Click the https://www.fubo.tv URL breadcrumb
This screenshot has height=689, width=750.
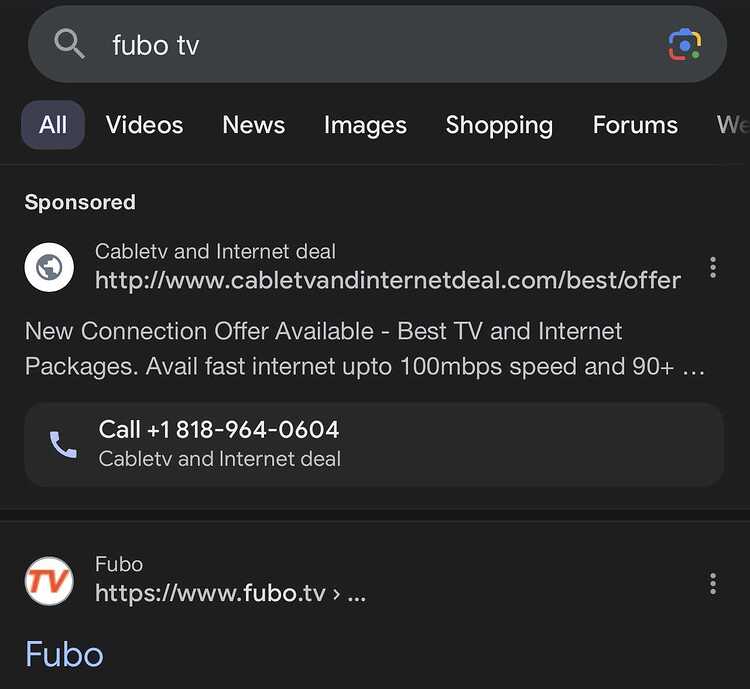231,593
